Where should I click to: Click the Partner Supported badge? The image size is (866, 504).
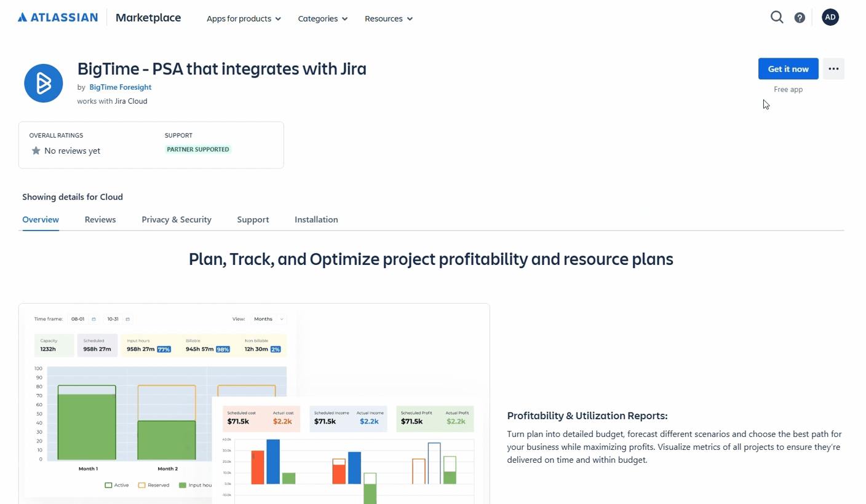[x=198, y=149]
